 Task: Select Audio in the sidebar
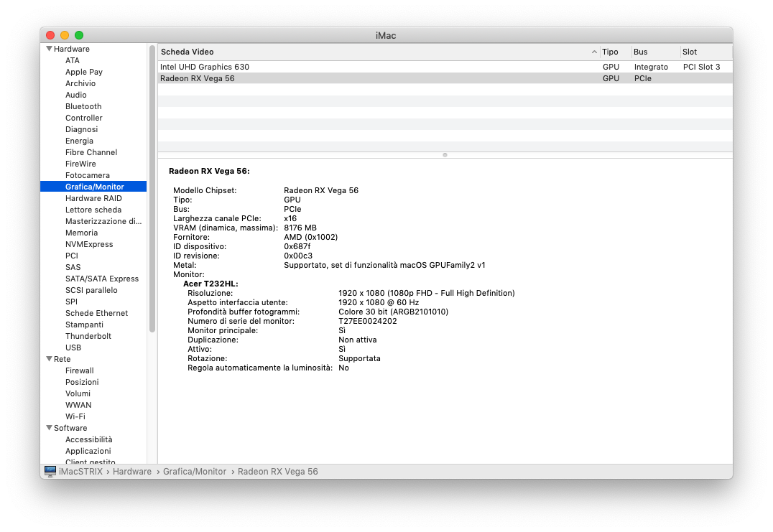tap(76, 95)
